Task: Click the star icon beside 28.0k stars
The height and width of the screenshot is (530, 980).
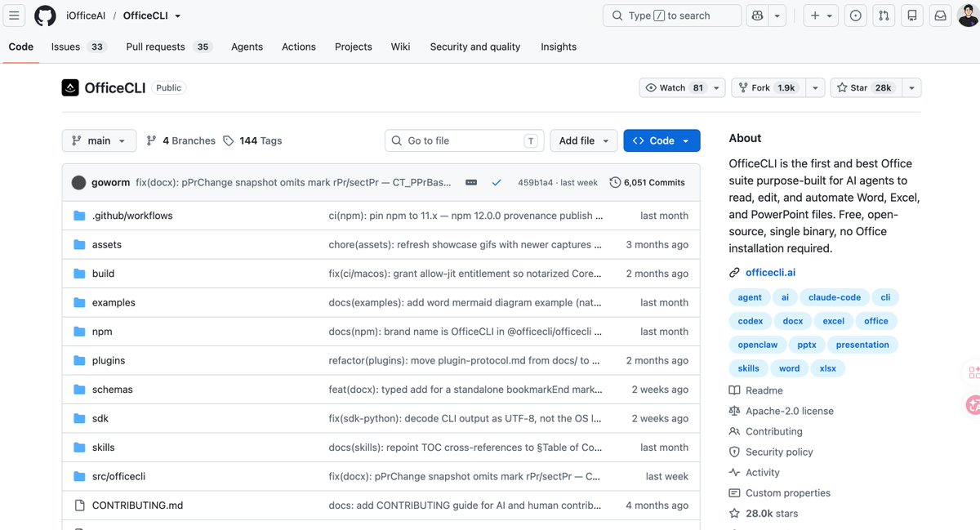Action: [x=735, y=514]
